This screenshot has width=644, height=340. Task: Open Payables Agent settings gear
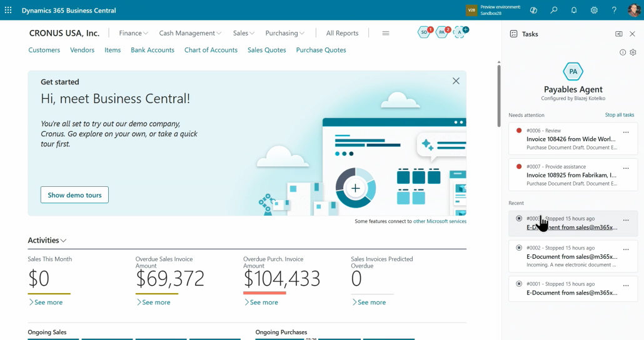pos(633,52)
